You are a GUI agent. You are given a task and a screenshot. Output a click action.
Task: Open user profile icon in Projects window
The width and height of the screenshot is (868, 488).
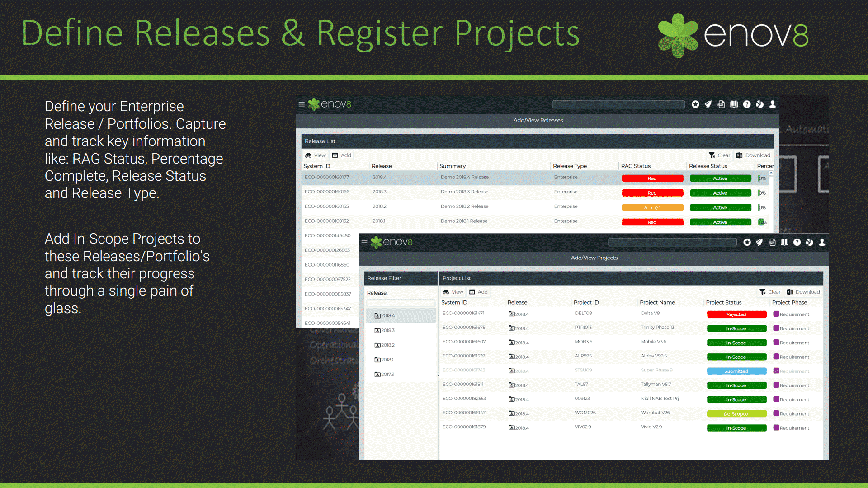822,242
